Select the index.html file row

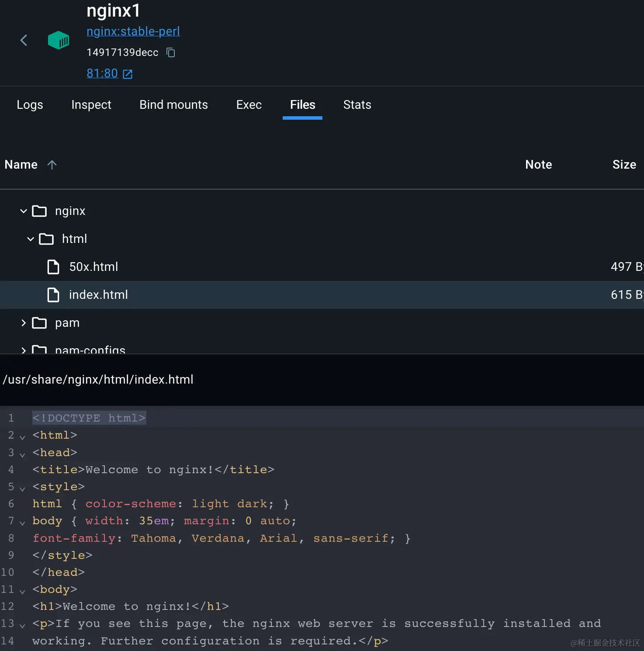click(322, 295)
